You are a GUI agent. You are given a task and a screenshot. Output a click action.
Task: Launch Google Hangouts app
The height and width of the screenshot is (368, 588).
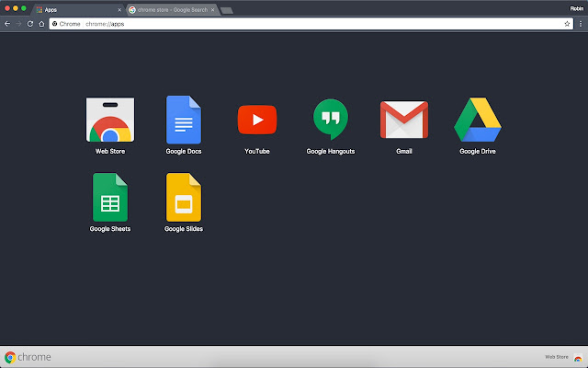pyautogui.click(x=331, y=120)
